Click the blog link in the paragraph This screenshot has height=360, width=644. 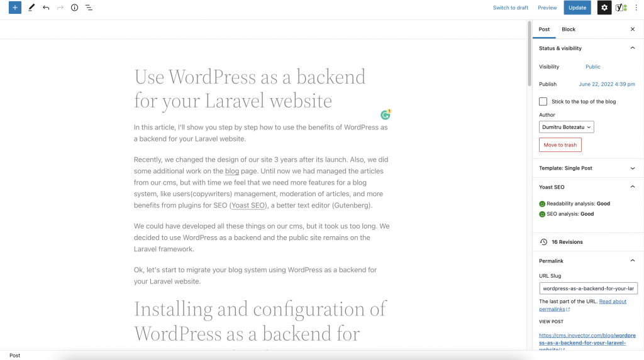232,171
